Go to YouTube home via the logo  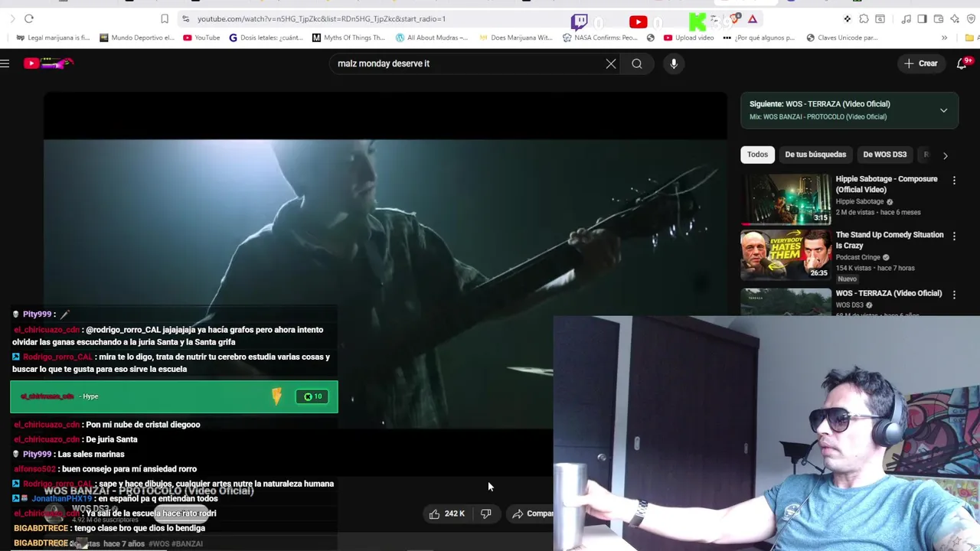pos(49,64)
